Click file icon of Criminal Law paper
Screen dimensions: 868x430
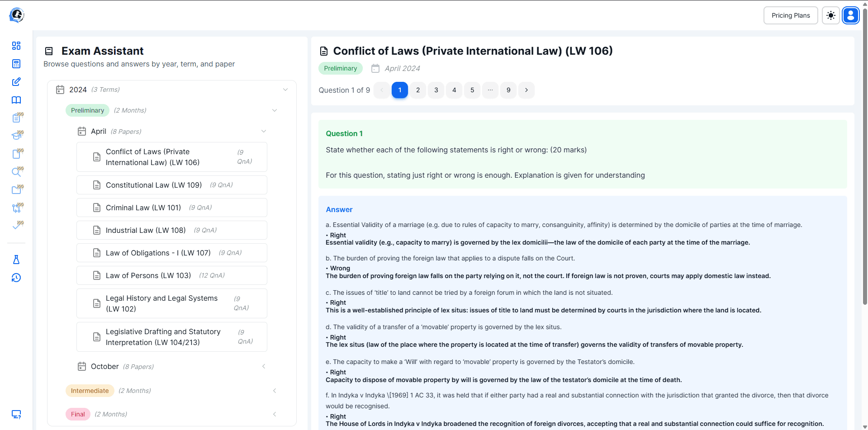coord(97,208)
